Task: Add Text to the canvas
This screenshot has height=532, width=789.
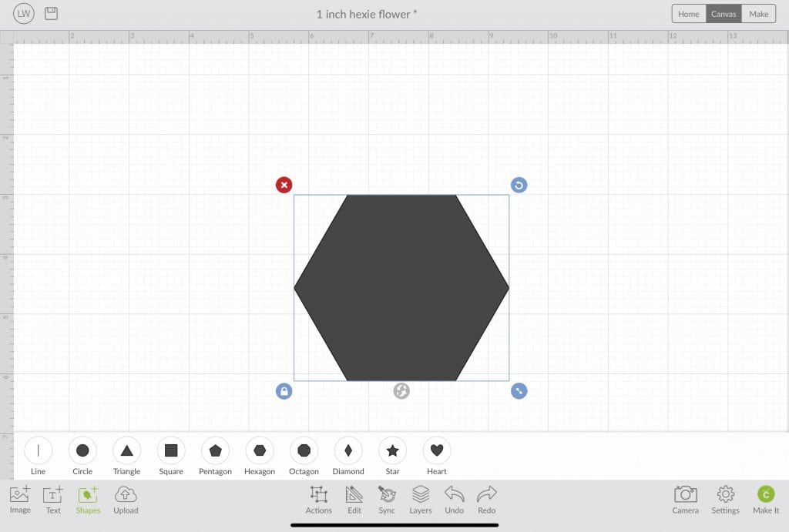Action: pyautogui.click(x=53, y=500)
